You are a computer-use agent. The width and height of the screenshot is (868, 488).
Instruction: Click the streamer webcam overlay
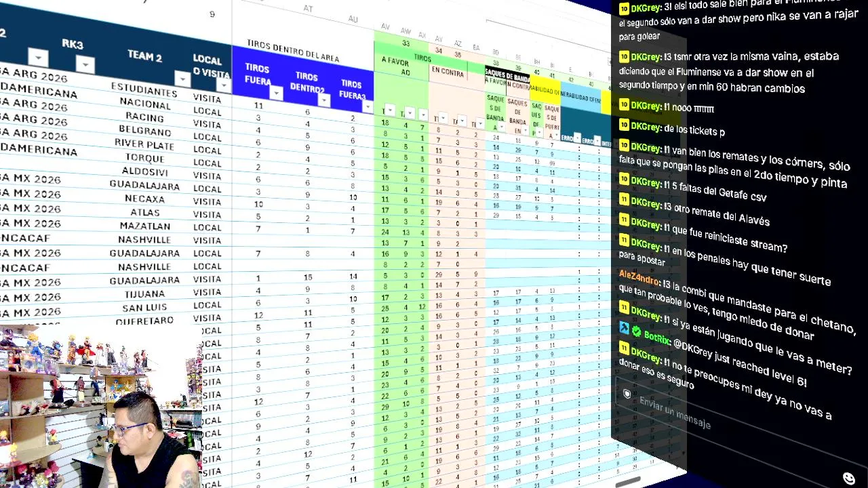point(102,407)
